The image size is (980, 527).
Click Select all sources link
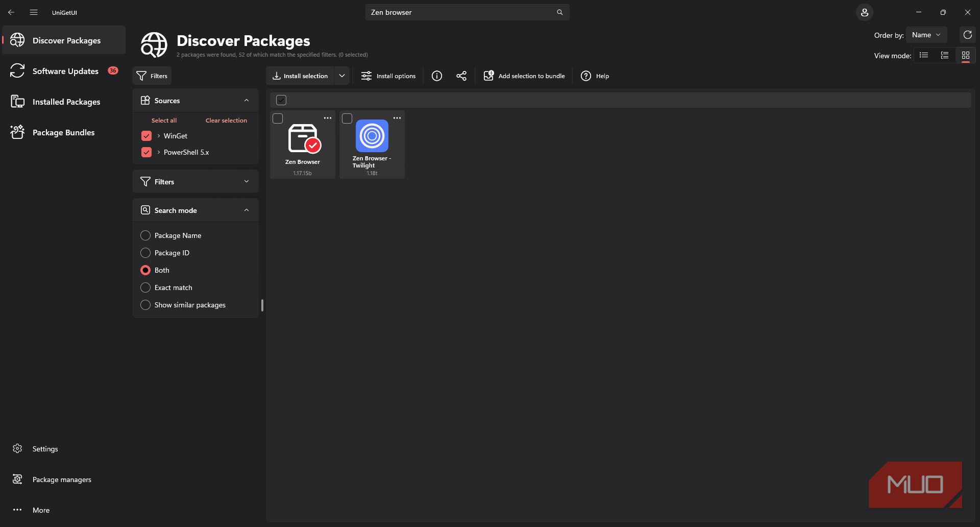click(x=164, y=121)
